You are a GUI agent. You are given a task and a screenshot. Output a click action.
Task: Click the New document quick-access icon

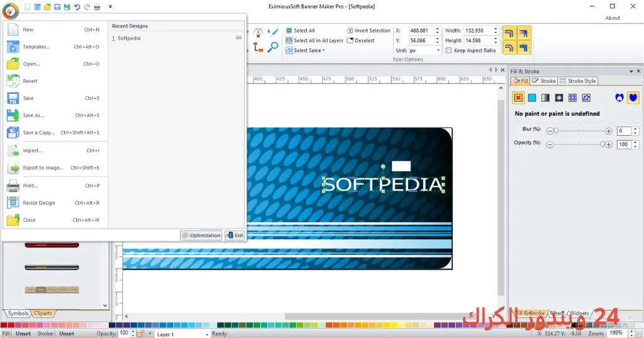click(27, 7)
